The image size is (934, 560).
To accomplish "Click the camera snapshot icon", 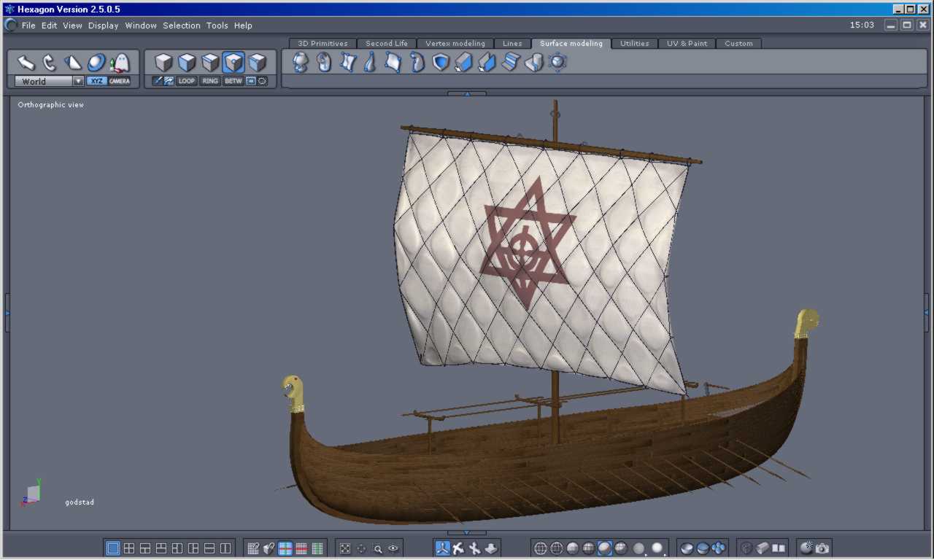I will [x=822, y=548].
